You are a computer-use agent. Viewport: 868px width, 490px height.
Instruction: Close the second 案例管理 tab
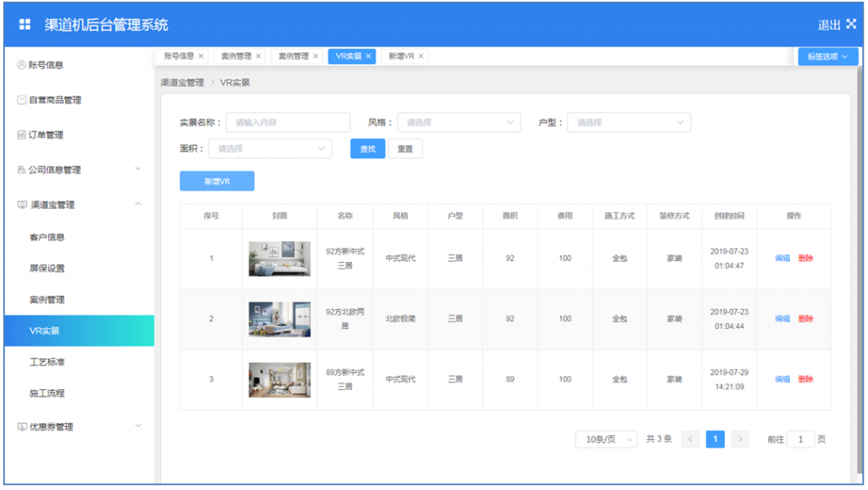[315, 56]
